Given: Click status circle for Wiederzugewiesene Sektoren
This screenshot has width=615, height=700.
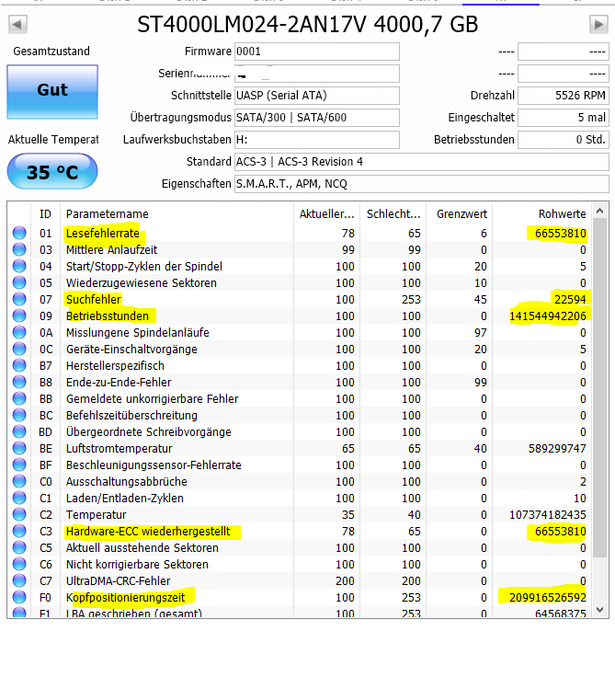Looking at the screenshot, I should coord(19,282).
